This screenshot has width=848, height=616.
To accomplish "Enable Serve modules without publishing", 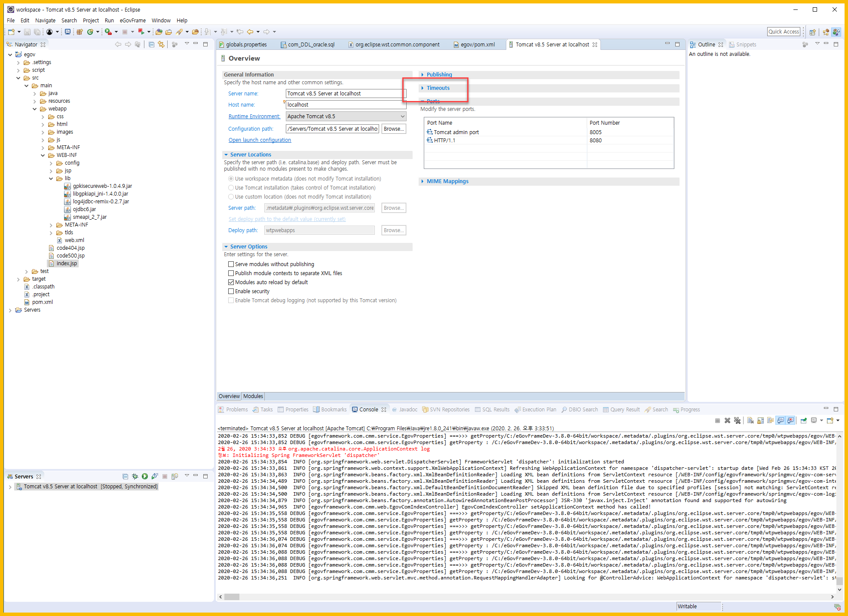I will click(x=231, y=264).
